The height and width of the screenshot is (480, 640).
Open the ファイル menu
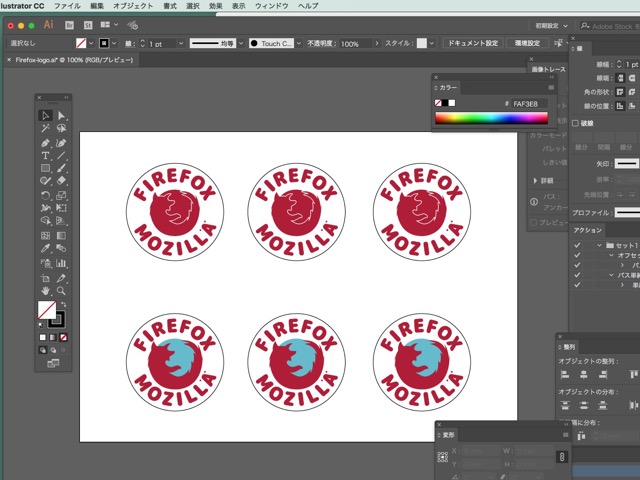[x=67, y=6]
